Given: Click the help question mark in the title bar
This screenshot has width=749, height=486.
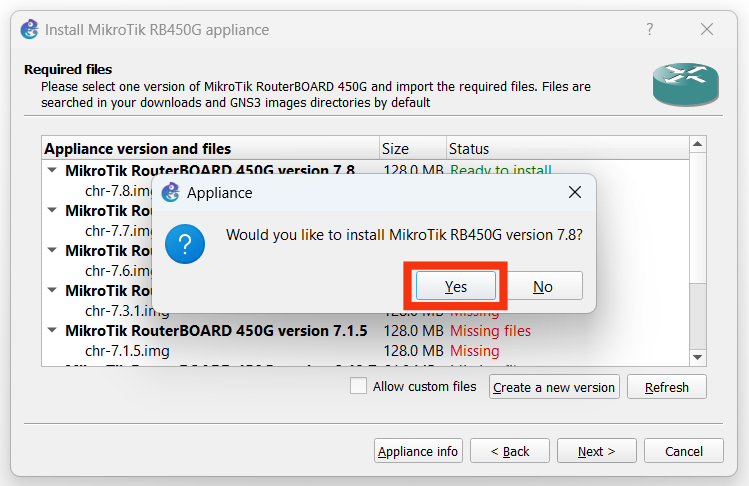Looking at the screenshot, I should click(650, 30).
